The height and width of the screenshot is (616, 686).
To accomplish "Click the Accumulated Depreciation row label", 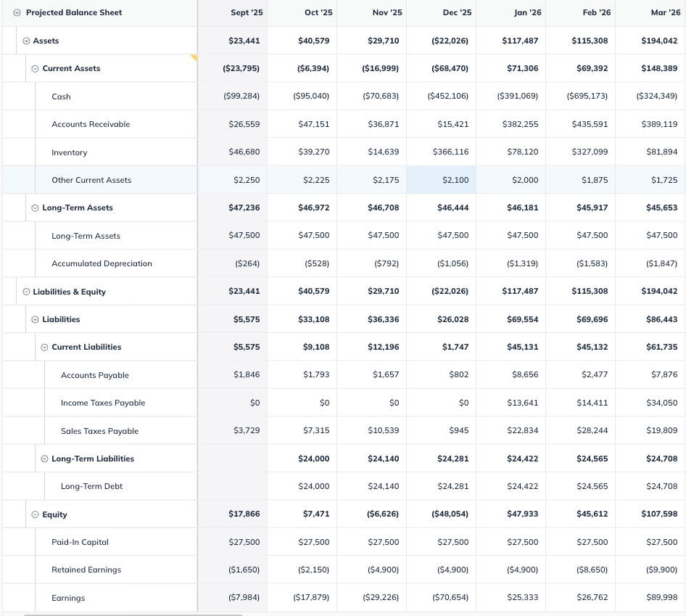I will 102,263.
